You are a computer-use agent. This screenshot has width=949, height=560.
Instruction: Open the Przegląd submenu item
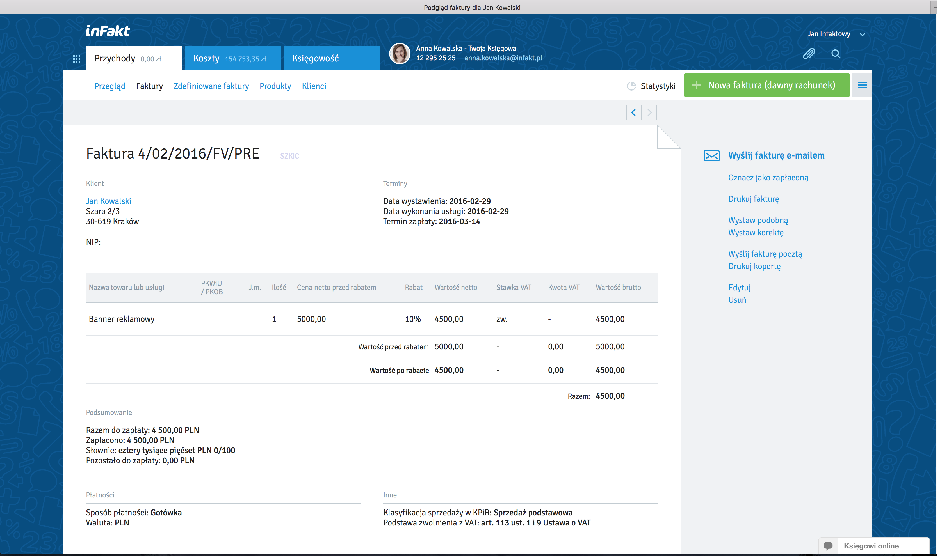point(109,86)
